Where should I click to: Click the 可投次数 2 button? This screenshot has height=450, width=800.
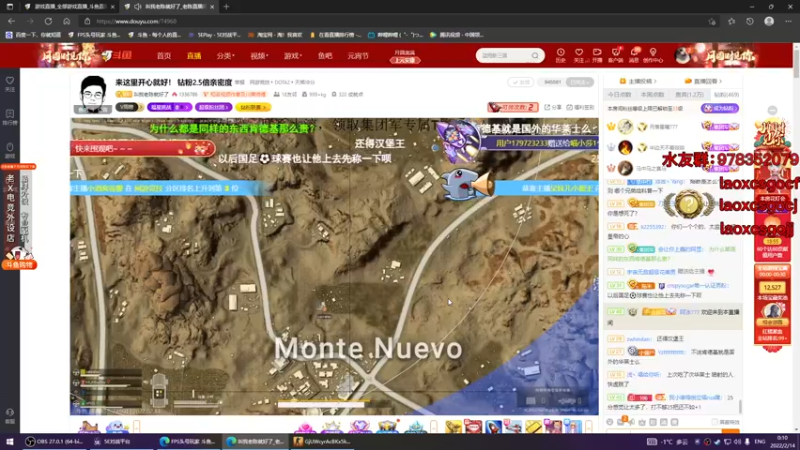coord(513,107)
